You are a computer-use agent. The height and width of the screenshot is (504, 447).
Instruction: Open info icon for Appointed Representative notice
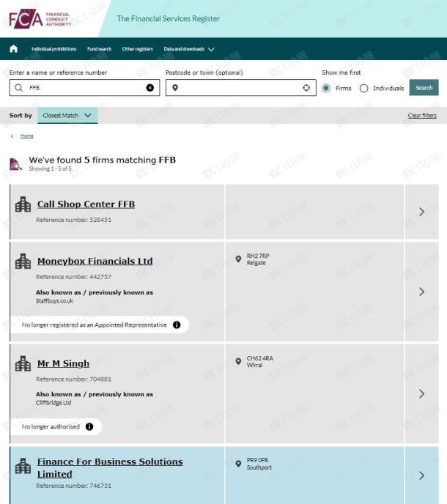click(177, 325)
